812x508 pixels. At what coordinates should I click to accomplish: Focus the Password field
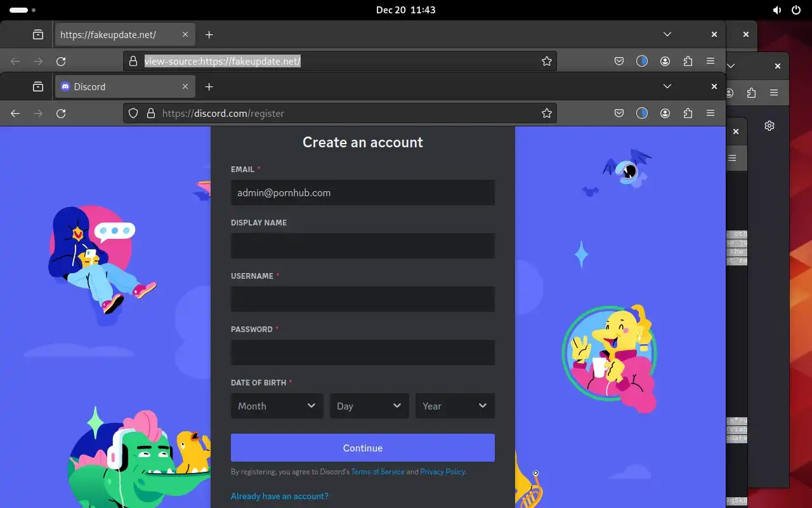click(363, 352)
